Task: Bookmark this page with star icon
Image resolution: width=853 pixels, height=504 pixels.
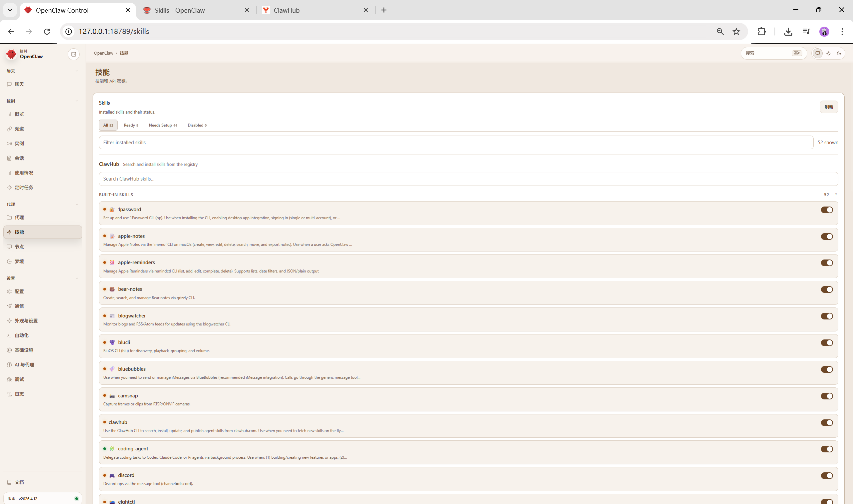Action: 736,32
